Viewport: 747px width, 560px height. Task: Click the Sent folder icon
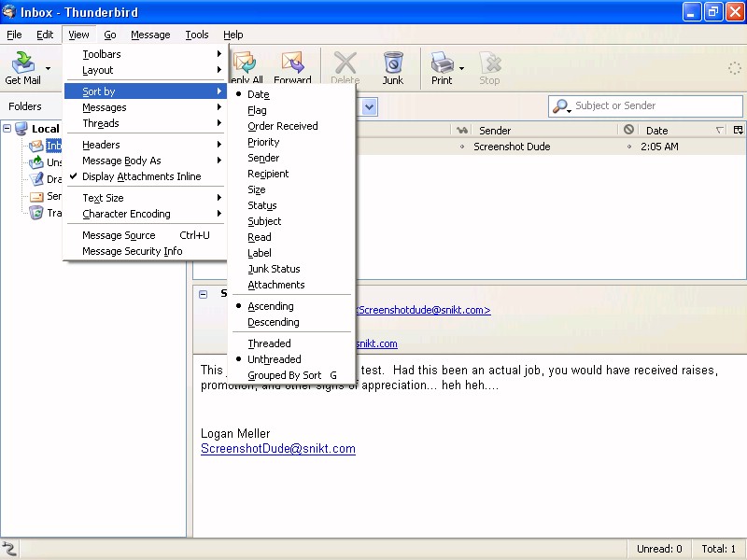point(36,196)
